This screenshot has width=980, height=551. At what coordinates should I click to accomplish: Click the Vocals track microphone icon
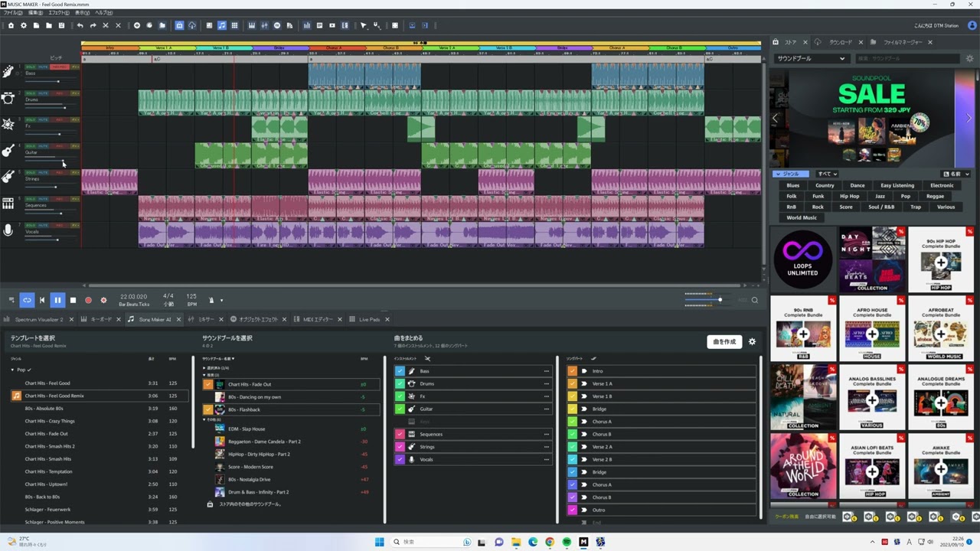[x=8, y=230]
